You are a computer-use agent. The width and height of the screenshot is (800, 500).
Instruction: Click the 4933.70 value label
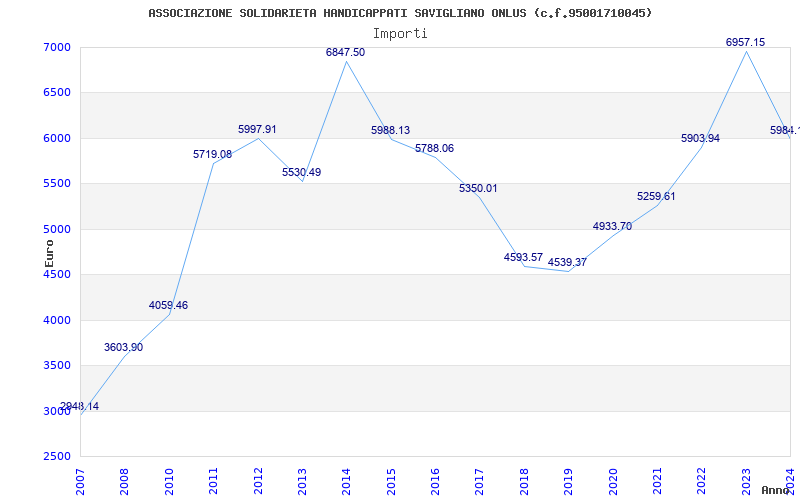click(x=612, y=227)
